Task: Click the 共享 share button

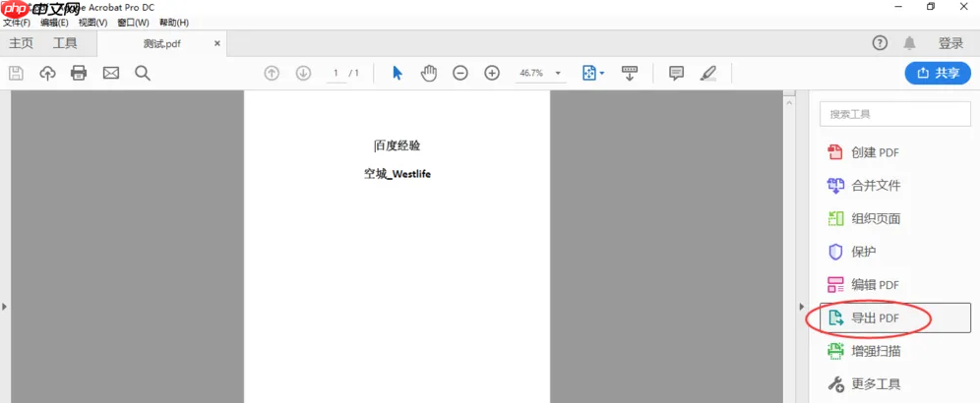Action: point(938,73)
